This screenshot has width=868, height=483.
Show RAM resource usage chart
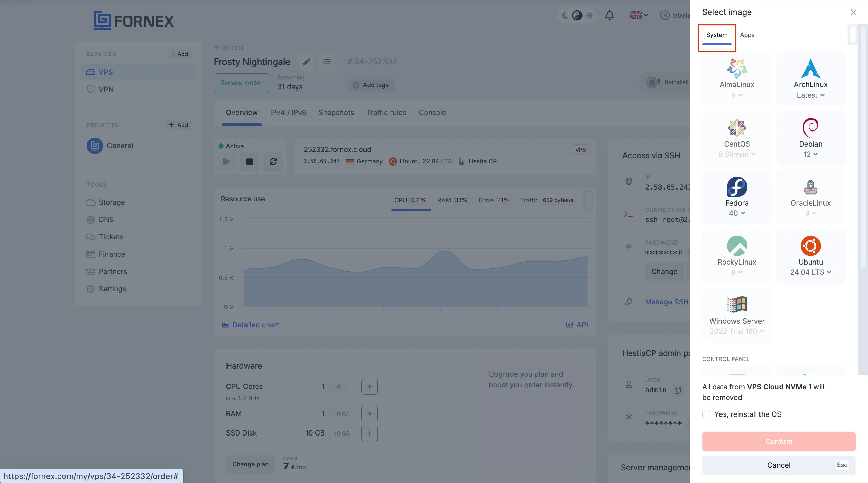pos(453,200)
